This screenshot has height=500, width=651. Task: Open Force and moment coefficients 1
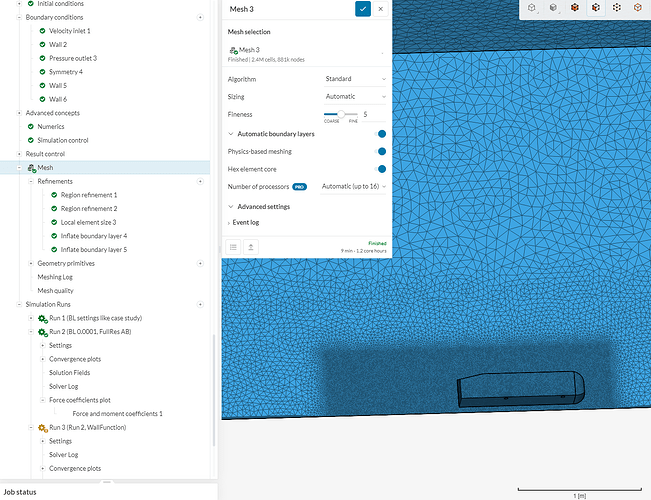[x=117, y=414]
